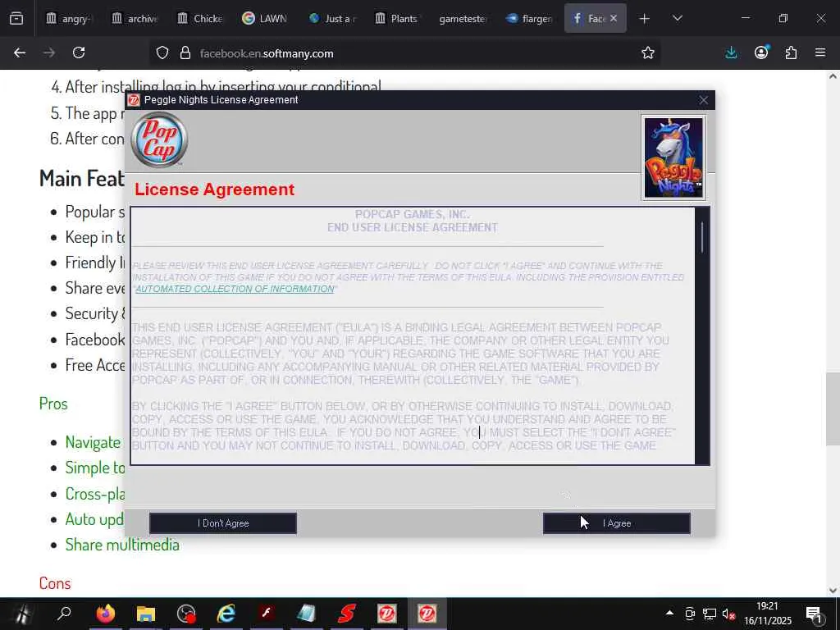
Task: Close the Facebook tab with its X
Action: 614,18
